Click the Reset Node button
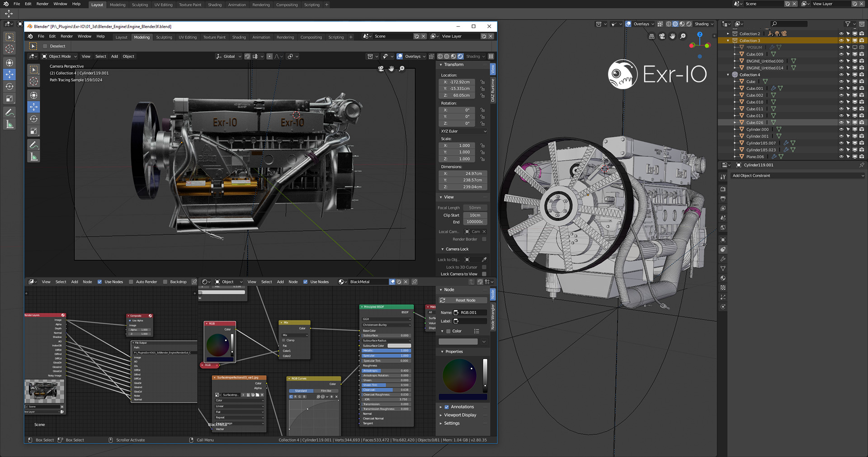The width and height of the screenshot is (868, 457). click(x=463, y=300)
